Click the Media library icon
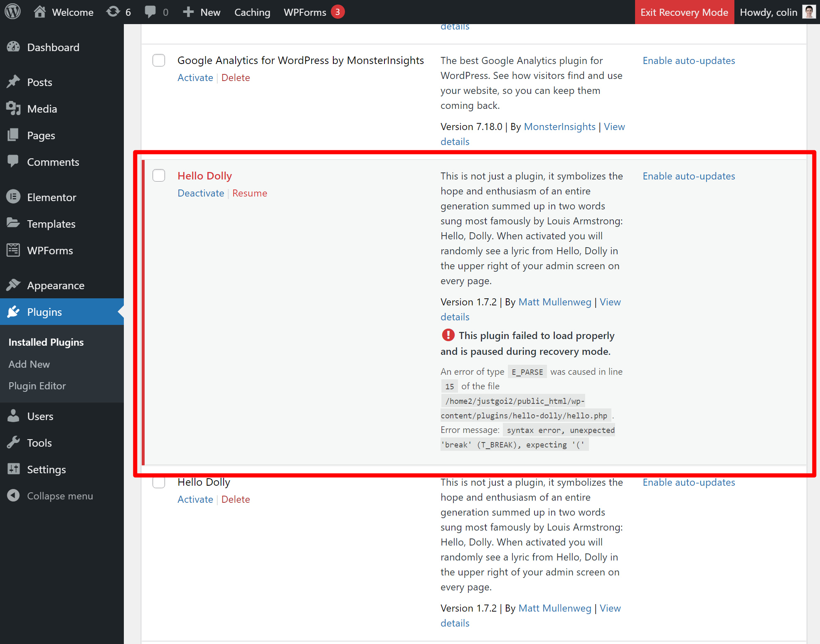 pos(14,108)
